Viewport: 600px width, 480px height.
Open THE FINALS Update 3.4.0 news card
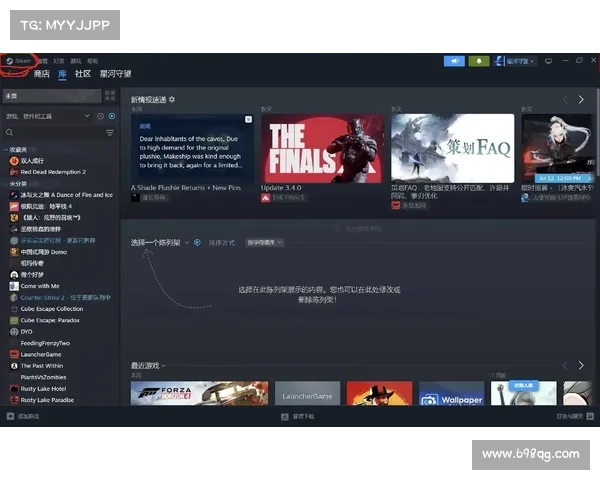click(322, 149)
